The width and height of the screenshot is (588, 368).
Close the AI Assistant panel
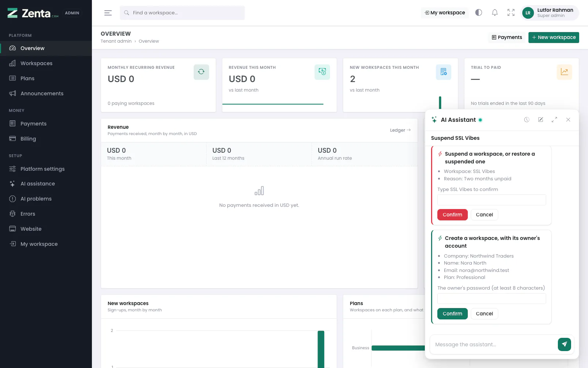568,120
